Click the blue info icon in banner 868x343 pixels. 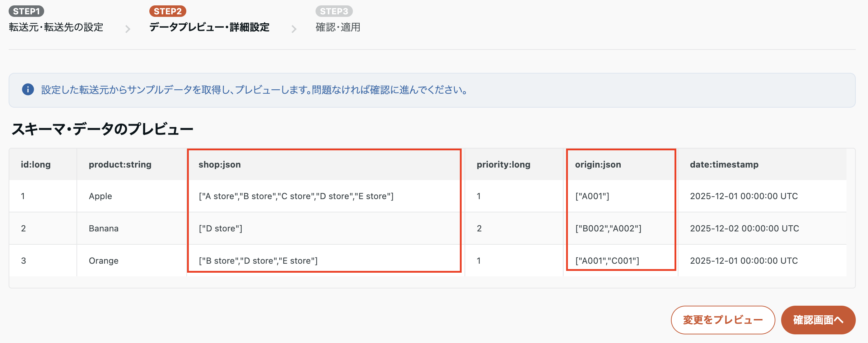(28, 90)
